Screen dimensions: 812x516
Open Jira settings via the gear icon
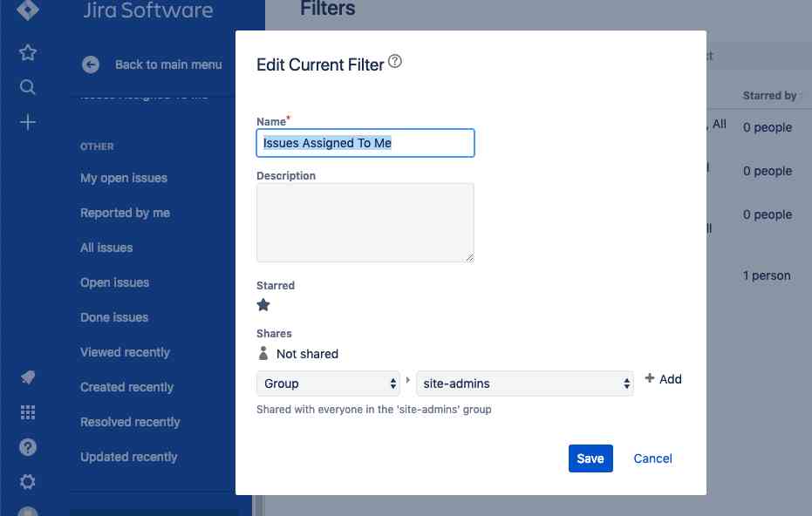tap(27, 481)
